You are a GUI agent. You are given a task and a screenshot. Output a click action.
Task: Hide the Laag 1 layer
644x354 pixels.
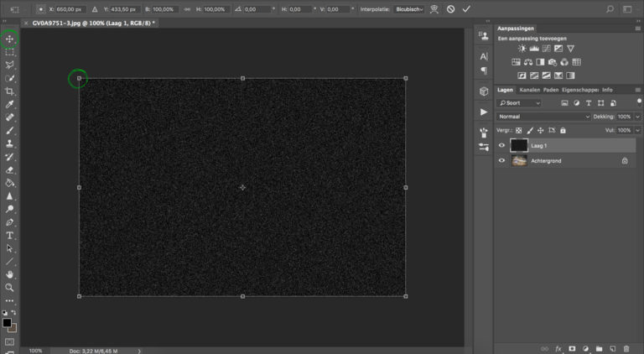[502, 145]
